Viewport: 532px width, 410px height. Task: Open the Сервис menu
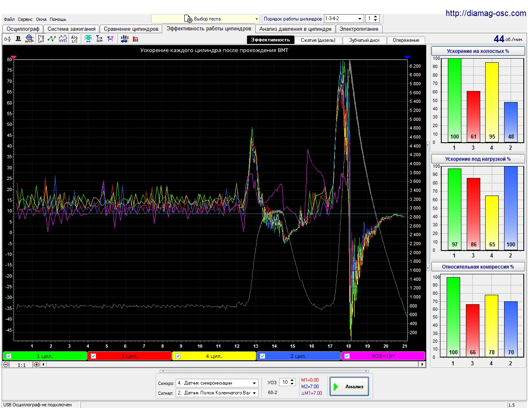pyautogui.click(x=25, y=19)
